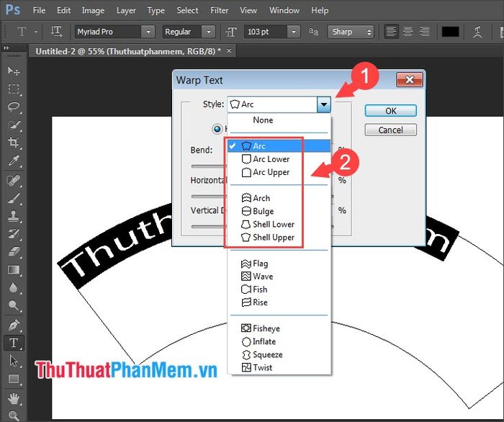Click the Photoshop Ps logo icon
The height and width of the screenshot is (422, 504).
coord(13,9)
